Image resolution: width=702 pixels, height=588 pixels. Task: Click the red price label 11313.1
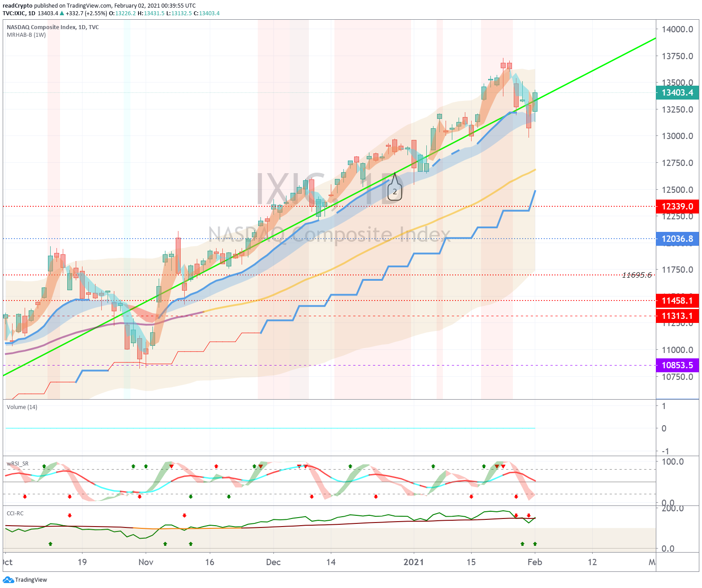click(677, 316)
